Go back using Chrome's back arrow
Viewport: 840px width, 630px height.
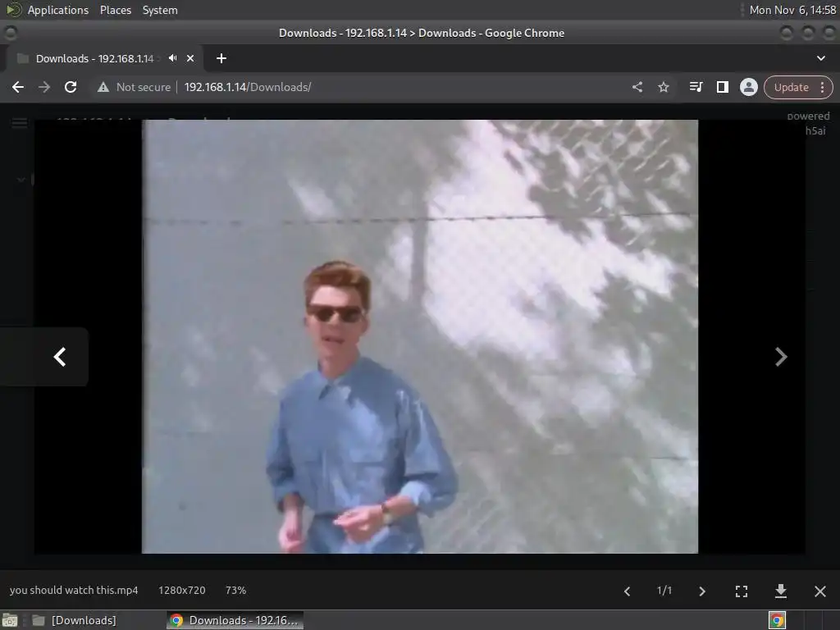[x=18, y=87]
